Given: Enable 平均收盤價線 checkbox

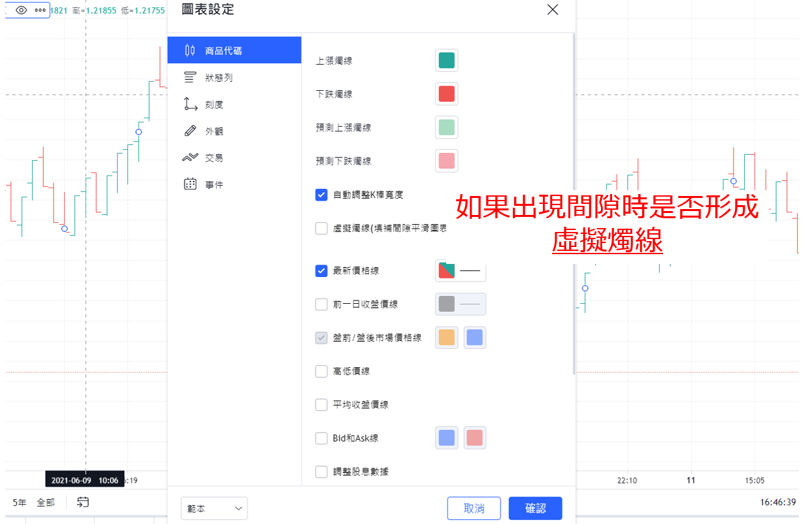Looking at the screenshot, I should click(321, 404).
